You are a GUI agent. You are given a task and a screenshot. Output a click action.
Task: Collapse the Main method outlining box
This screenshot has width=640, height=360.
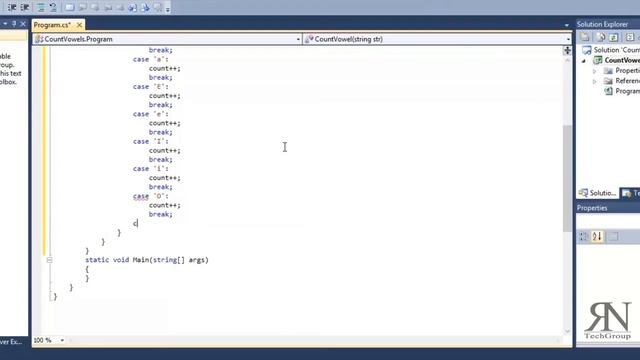pyautogui.click(x=49, y=260)
